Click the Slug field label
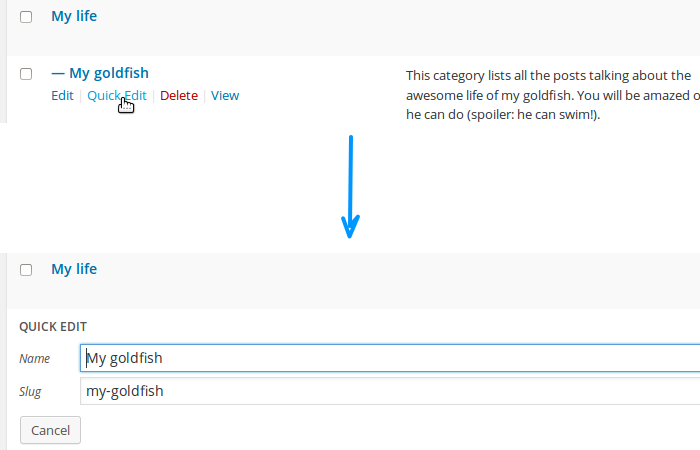This screenshot has height=450, width=700. (31, 392)
